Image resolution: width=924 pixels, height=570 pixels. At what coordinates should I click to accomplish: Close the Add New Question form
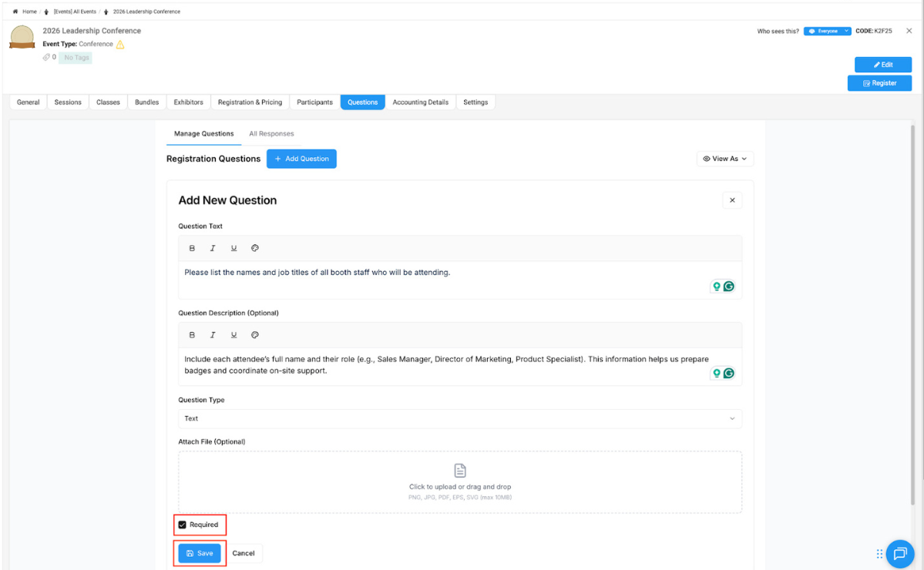click(x=732, y=200)
